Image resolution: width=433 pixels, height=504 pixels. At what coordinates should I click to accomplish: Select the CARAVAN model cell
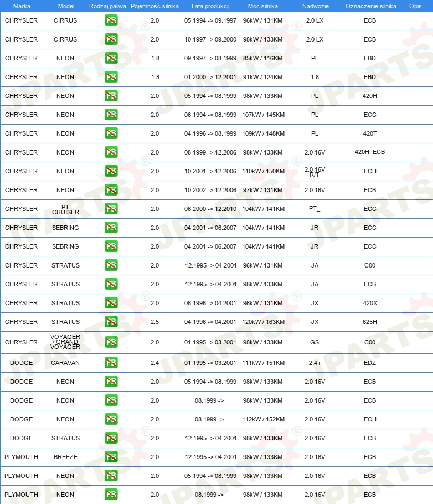tap(65, 363)
